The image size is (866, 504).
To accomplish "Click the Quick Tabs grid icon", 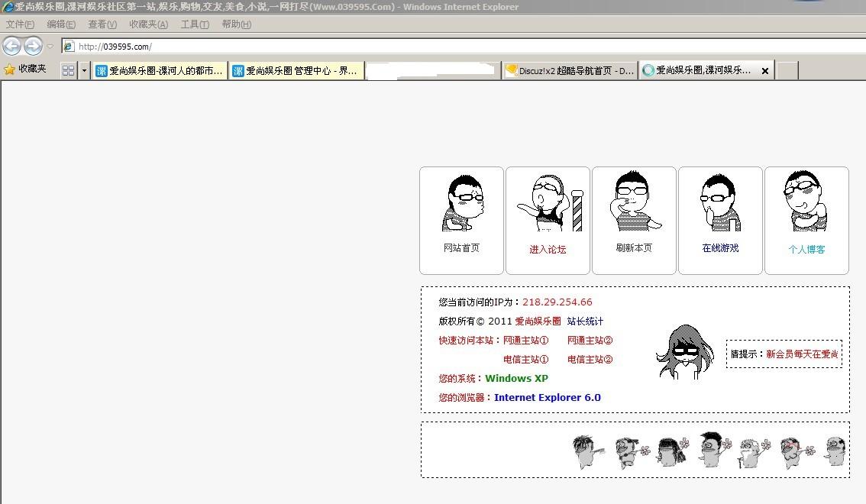I will tap(68, 69).
